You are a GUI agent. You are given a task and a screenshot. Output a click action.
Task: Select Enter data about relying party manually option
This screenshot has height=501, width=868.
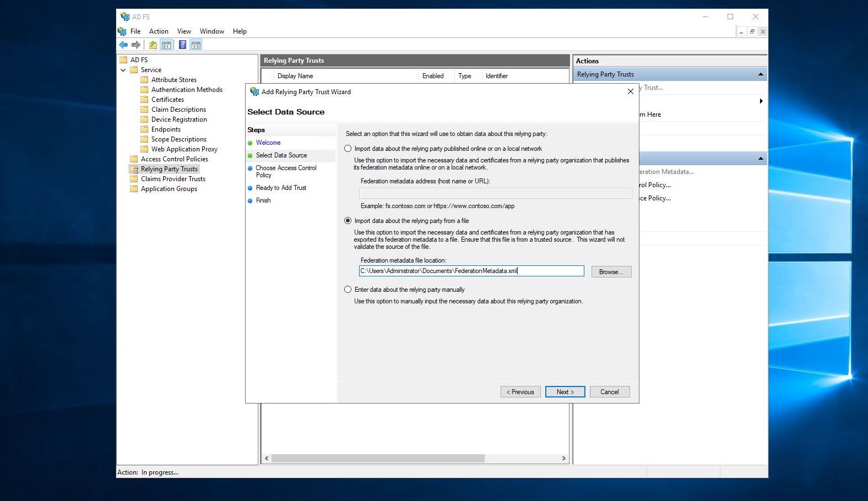[x=348, y=290]
